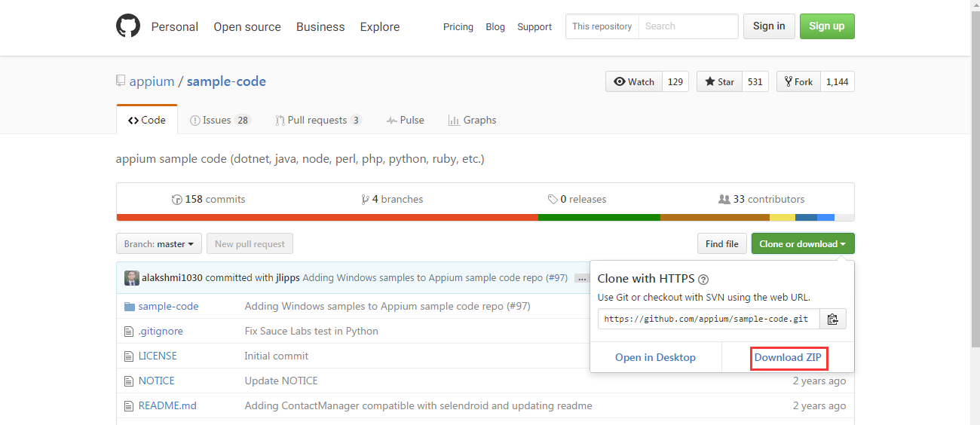980x425 pixels.
Task: Open the alakshmi1030 author link
Action: click(172, 278)
